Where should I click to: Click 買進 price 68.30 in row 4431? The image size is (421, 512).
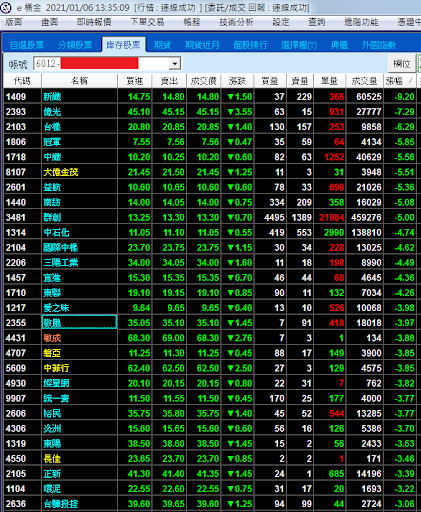click(139, 338)
